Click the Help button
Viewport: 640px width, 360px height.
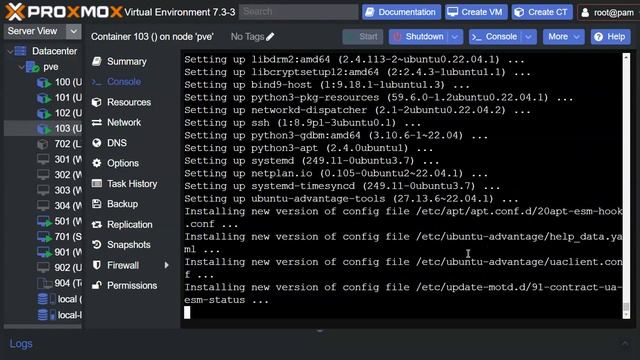611,37
